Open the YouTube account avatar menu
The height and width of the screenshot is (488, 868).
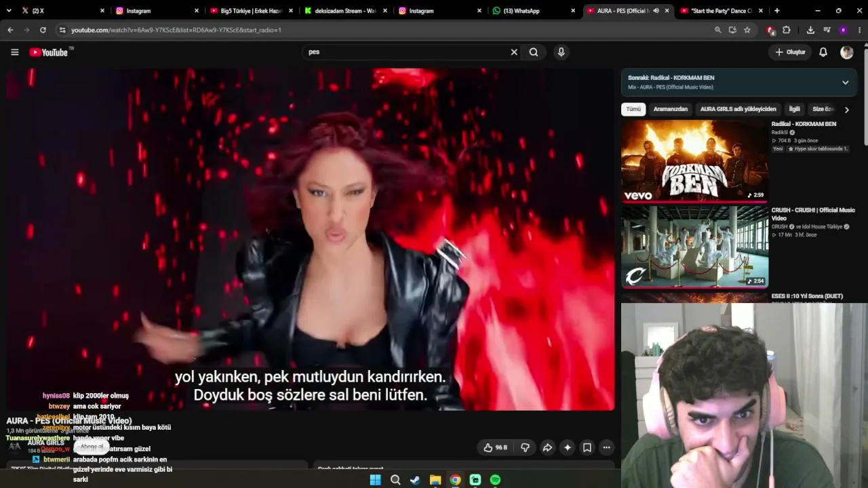[x=847, y=52]
